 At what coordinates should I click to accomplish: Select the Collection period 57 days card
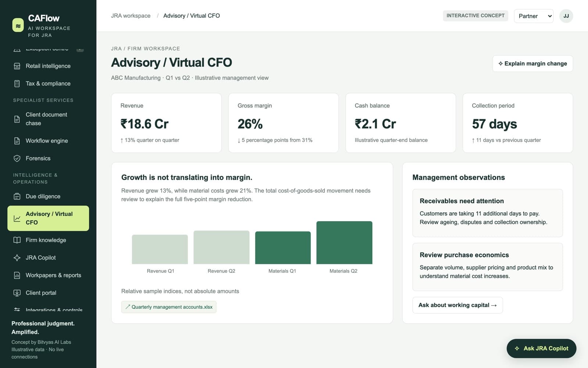tap(518, 123)
